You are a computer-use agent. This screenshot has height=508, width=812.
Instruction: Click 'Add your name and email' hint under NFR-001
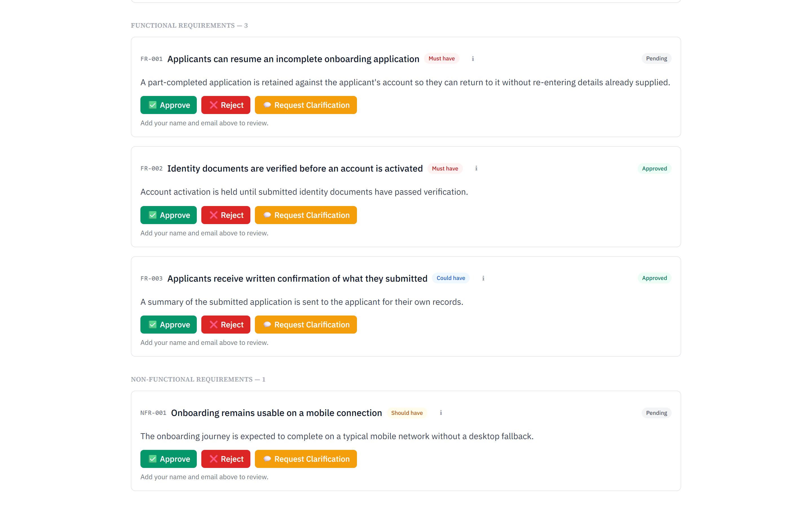point(204,477)
